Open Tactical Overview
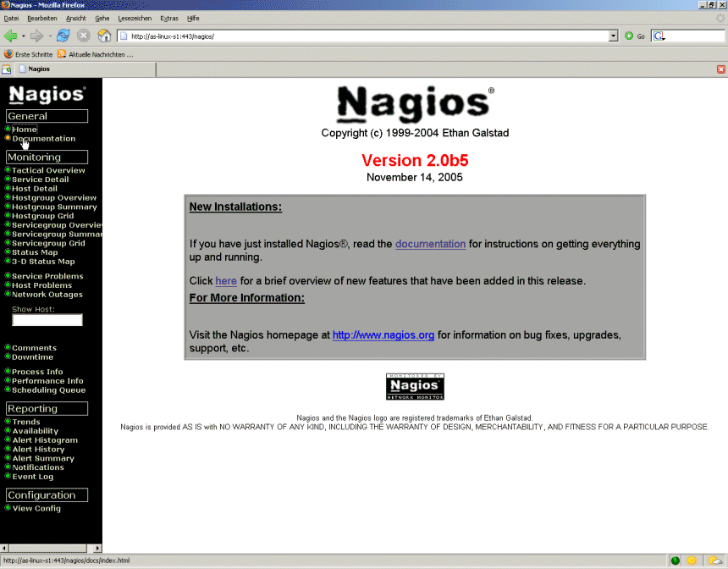 click(48, 170)
